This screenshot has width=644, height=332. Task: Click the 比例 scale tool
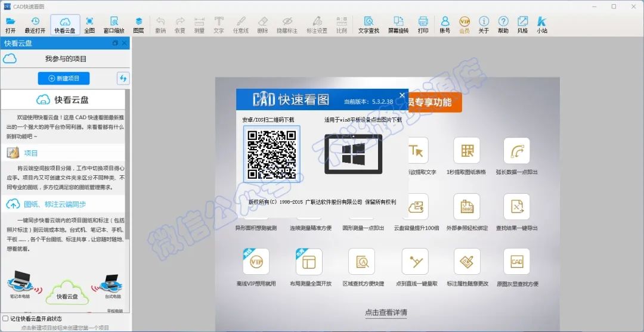click(341, 25)
